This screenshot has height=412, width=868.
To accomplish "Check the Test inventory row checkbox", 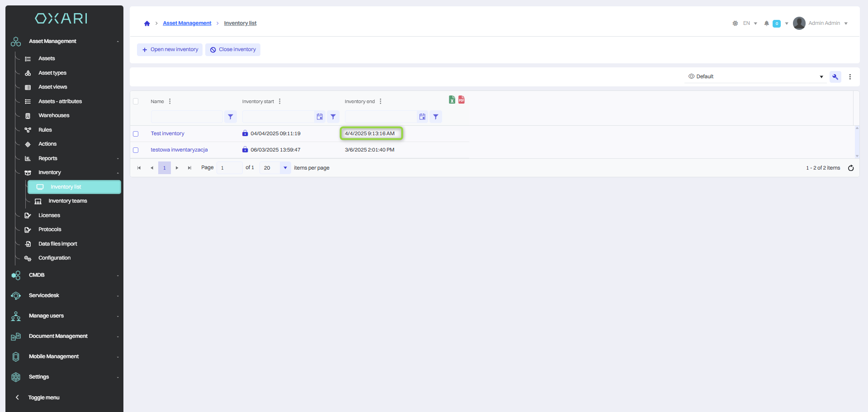I will 136,134.
